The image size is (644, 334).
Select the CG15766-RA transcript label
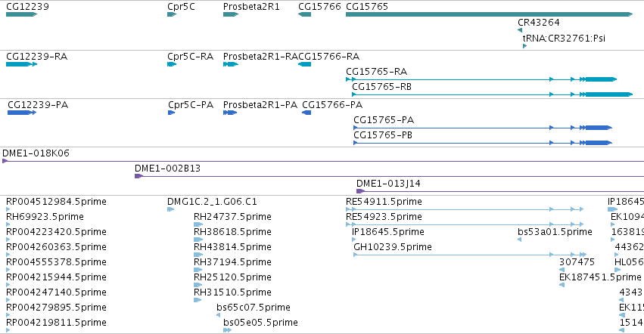[329, 57]
